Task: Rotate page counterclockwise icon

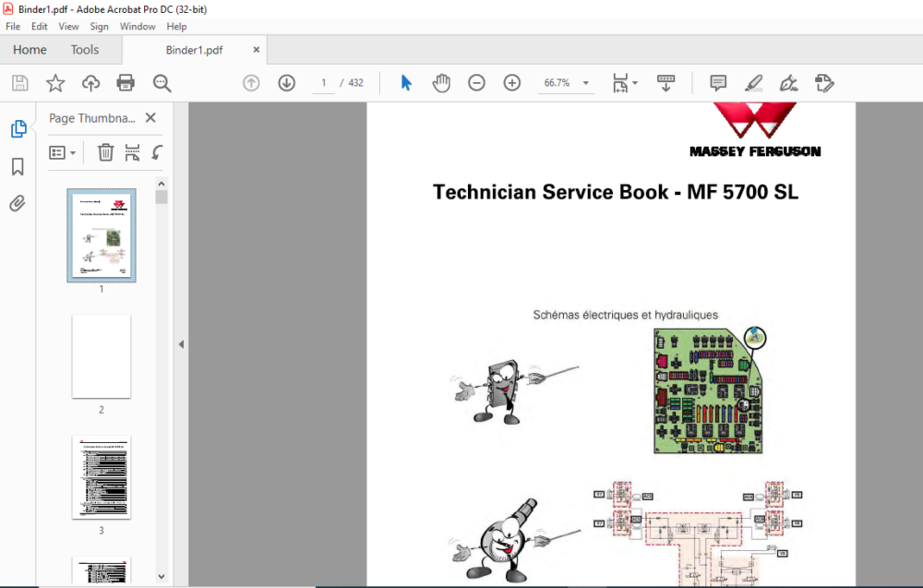Action: [x=157, y=152]
